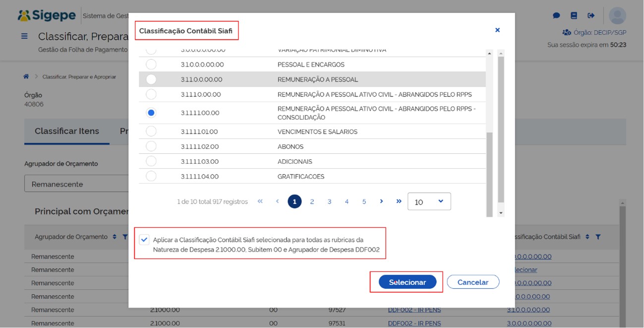
Task: Open the Agrupador de Orçamento Remanescente dropdown
Action: click(x=77, y=184)
